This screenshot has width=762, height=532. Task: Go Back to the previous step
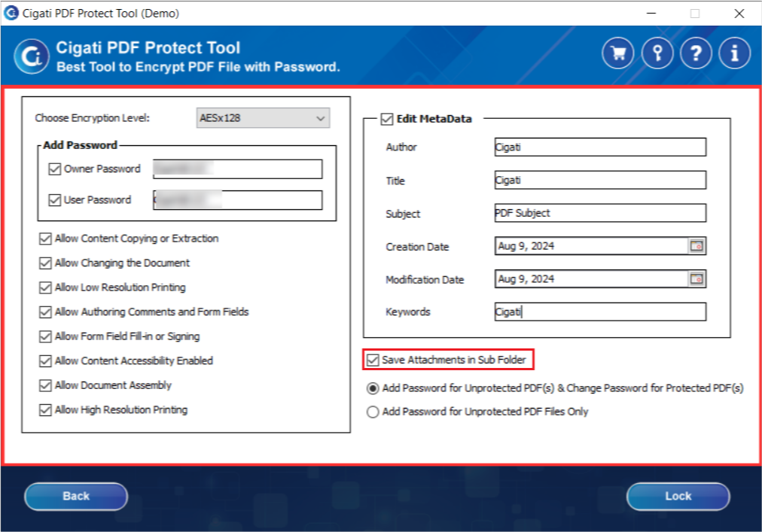76,496
